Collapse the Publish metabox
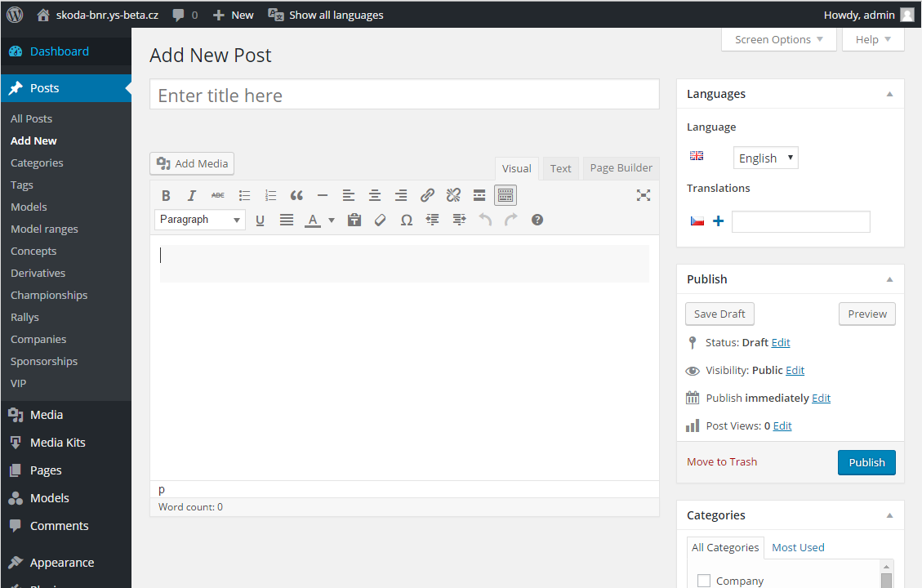The width and height of the screenshot is (922, 588). (889, 279)
